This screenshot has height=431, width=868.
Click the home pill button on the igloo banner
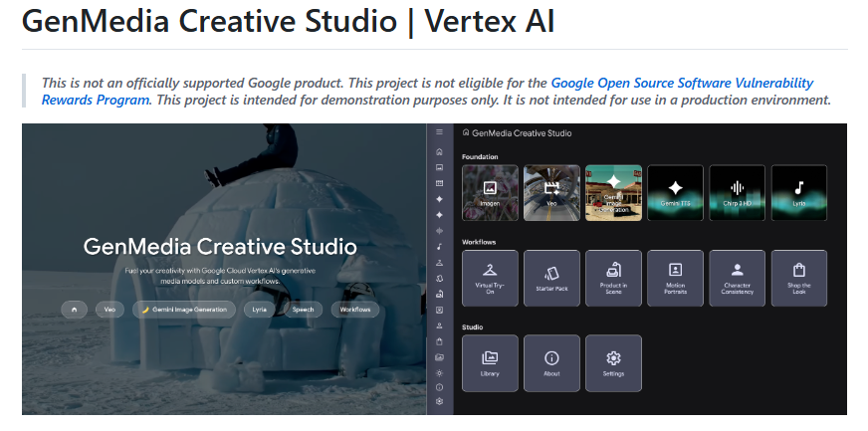75,310
